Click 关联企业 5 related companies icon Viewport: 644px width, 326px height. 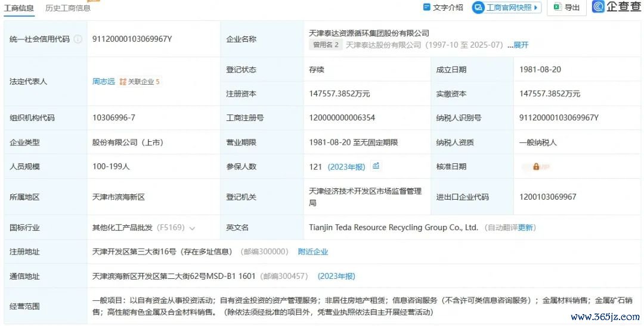click(x=139, y=82)
